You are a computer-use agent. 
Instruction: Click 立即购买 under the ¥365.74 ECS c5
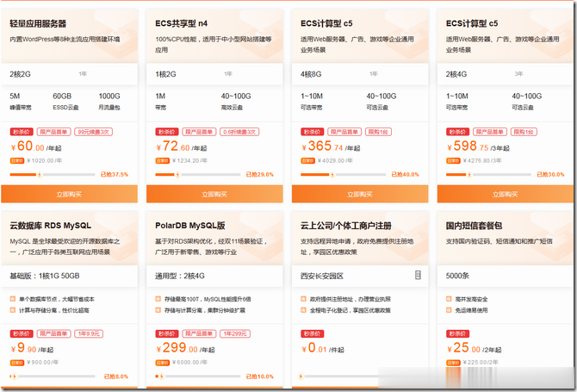(360, 194)
